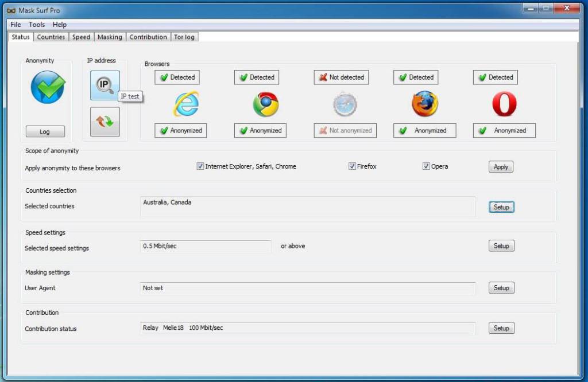This screenshot has height=382, width=588.
Task: Click Anonymized status under Internet Explorer
Action: tap(181, 130)
